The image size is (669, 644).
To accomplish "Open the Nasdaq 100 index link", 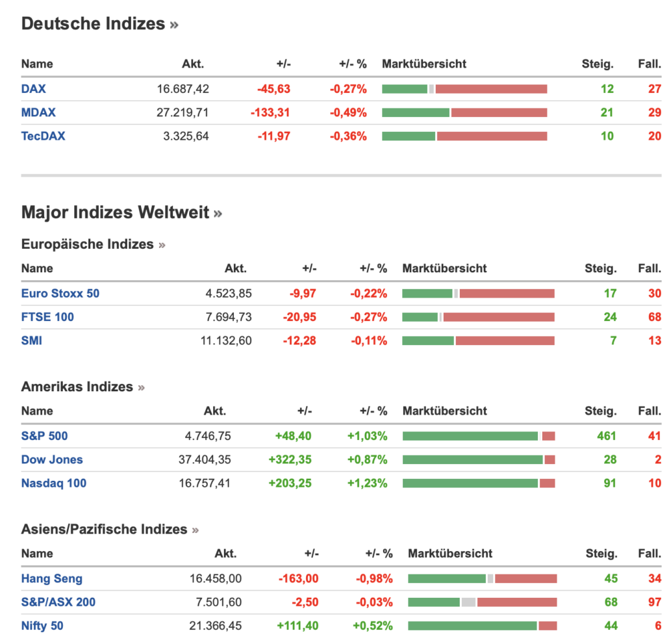I will [54, 483].
